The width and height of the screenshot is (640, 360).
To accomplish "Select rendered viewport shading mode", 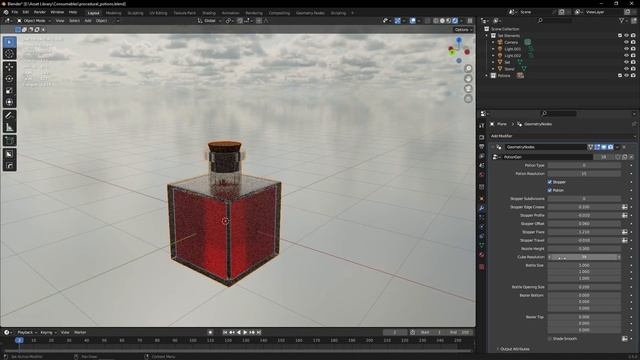I will pyautogui.click(x=455, y=20).
